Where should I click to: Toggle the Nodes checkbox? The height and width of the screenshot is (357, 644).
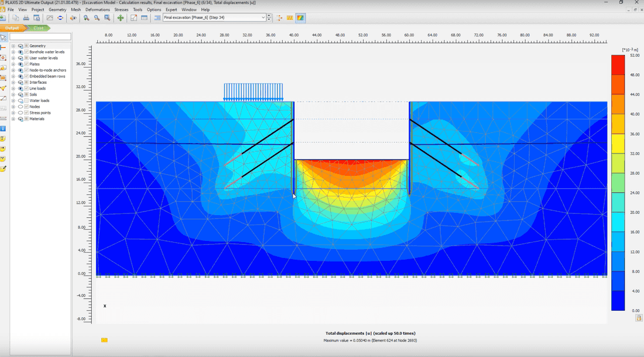point(26,107)
